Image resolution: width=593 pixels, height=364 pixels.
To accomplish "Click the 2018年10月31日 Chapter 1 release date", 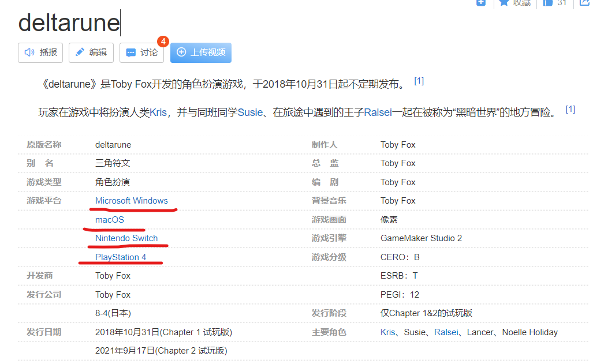I will [x=164, y=332].
